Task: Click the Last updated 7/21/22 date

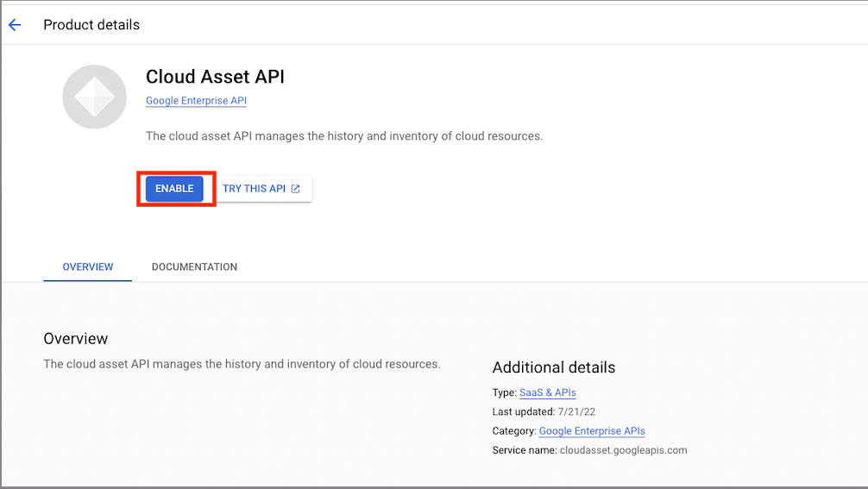Action: pyautogui.click(x=576, y=411)
